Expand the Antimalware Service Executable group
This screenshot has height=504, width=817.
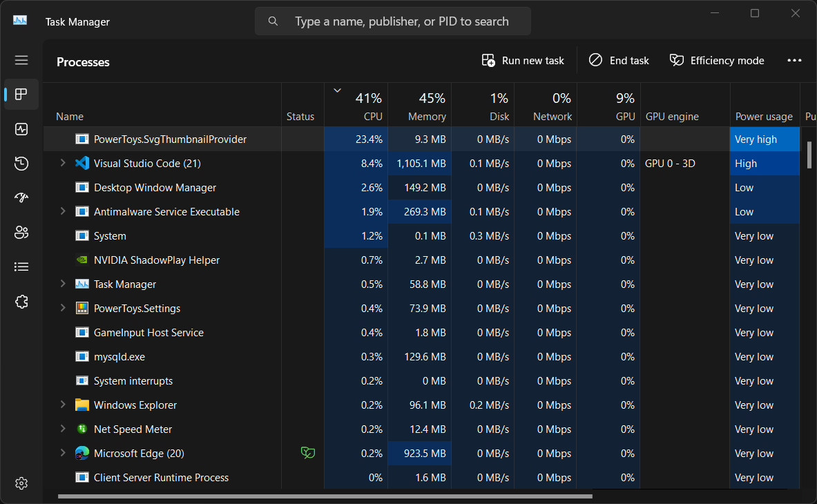coord(63,211)
